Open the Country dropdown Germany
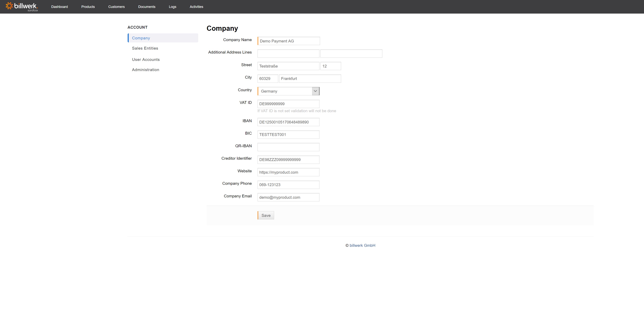 (x=289, y=91)
